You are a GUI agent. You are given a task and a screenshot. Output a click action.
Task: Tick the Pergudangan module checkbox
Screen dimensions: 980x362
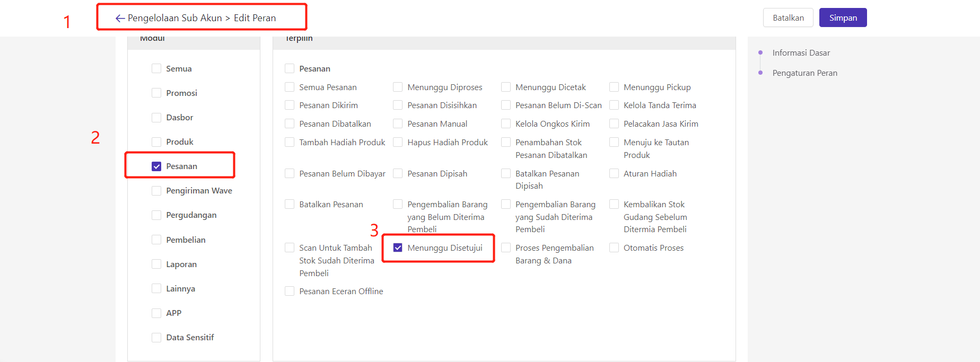click(156, 215)
